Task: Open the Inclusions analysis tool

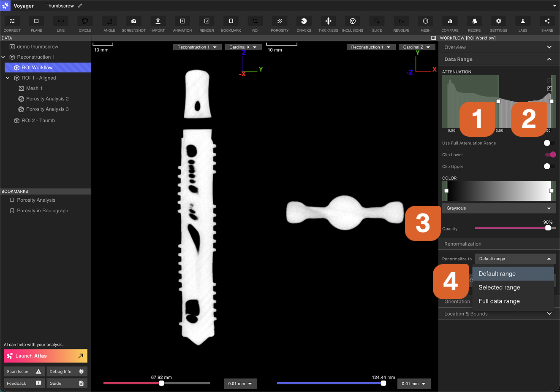Action: (353, 24)
